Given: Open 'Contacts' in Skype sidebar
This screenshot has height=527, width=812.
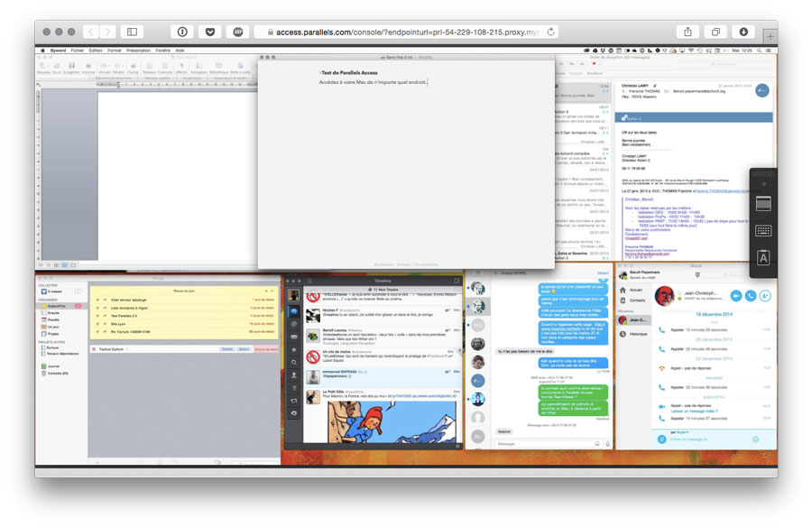Looking at the screenshot, I should [632, 300].
